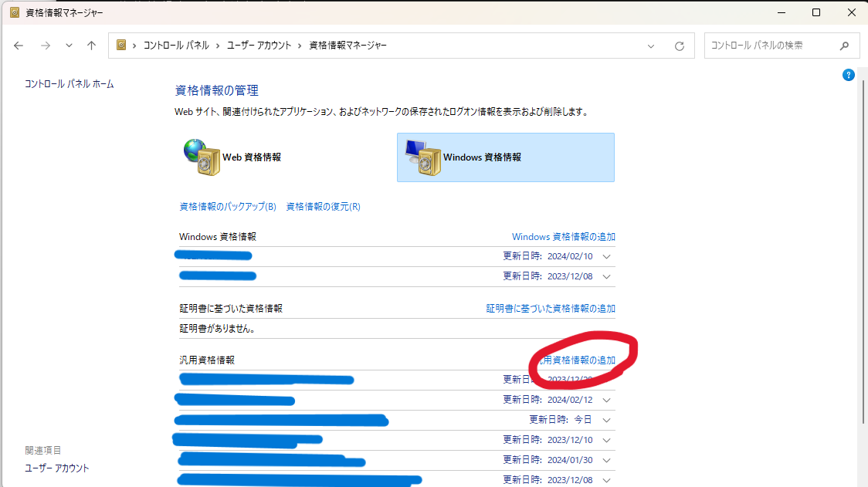Go back using the back arrow
Viewport: 868px width, 487px height.
point(19,46)
